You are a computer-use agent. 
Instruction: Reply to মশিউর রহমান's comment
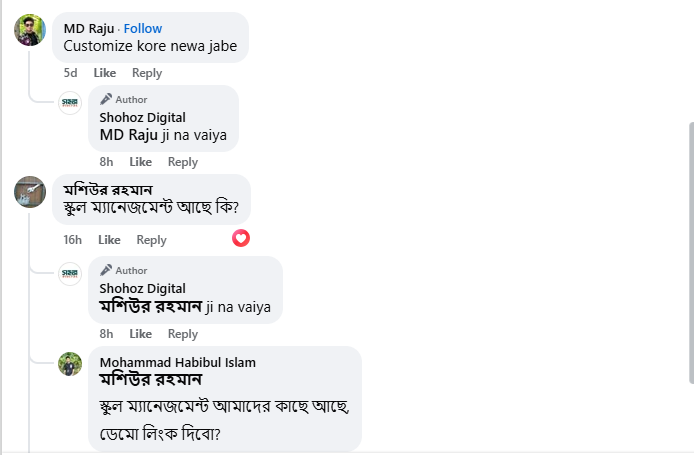(151, 240)
